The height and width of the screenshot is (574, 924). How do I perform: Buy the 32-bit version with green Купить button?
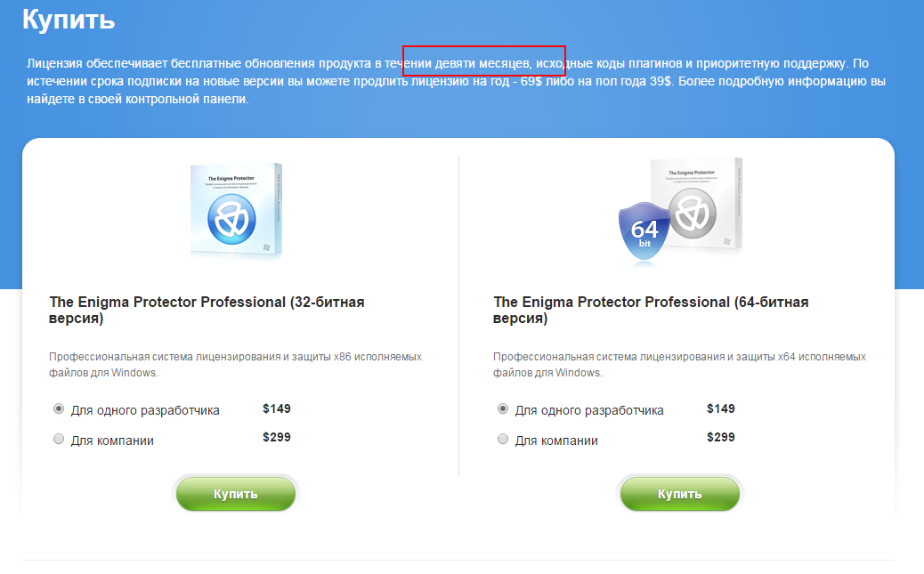pyautogui.click(x=236, y=494)
